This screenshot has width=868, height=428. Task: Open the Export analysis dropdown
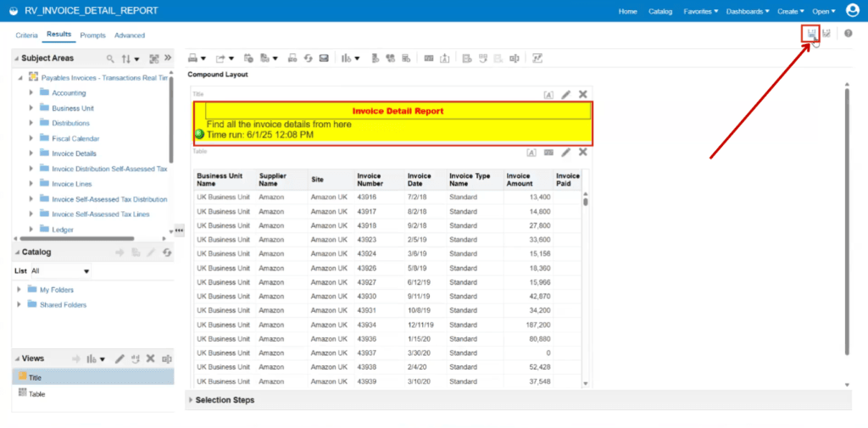point(225,58)
